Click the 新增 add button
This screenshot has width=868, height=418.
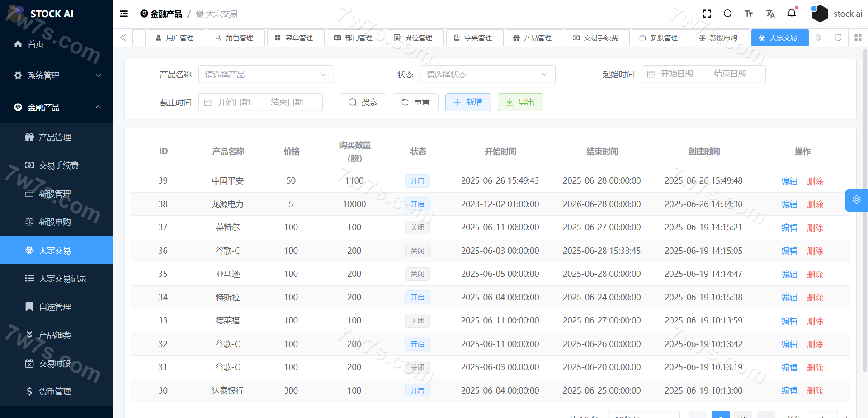468,102
